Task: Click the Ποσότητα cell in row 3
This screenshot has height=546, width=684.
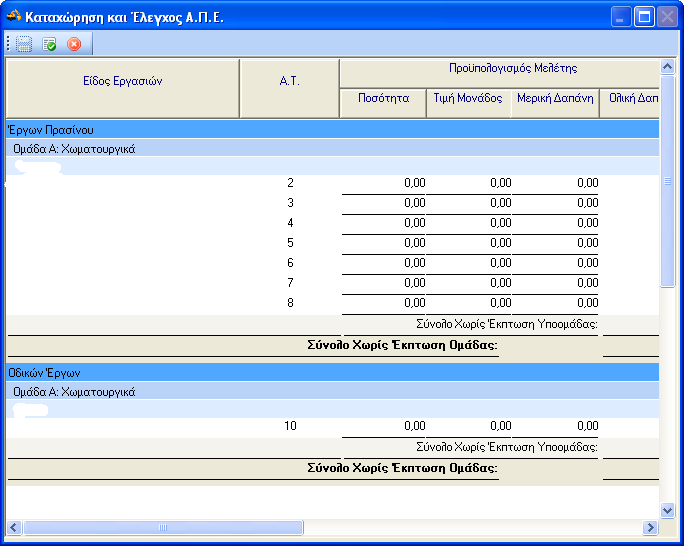Action: tap(384, 203)
